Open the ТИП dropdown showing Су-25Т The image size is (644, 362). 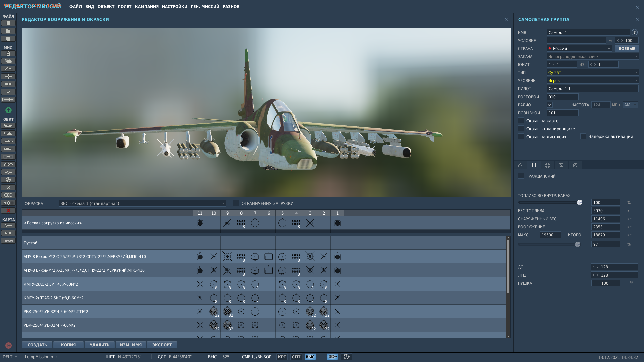[593, 72]
